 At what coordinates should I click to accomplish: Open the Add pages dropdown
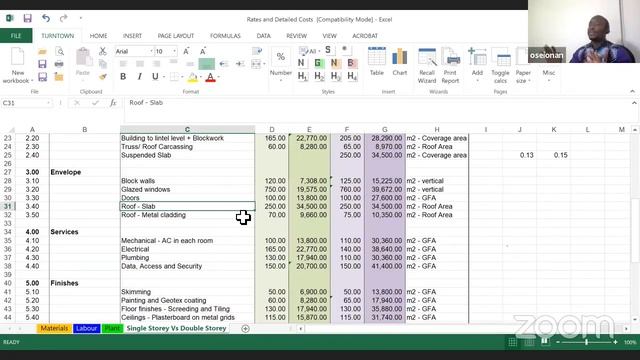pos(477,65)
